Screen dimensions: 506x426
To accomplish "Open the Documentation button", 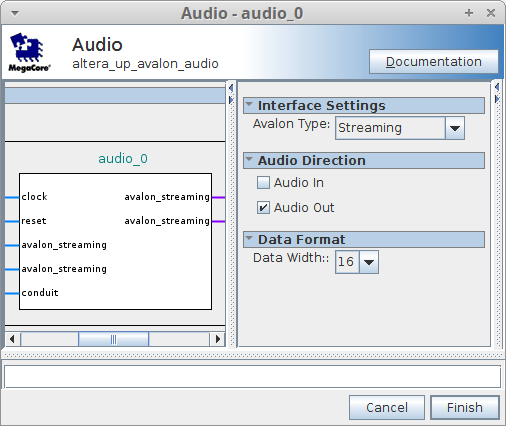I will (434, 62).
